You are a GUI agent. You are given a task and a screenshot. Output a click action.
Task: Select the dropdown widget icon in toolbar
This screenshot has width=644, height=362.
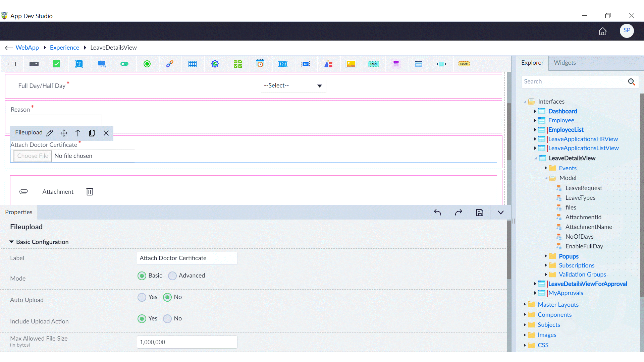pos(34,64)
